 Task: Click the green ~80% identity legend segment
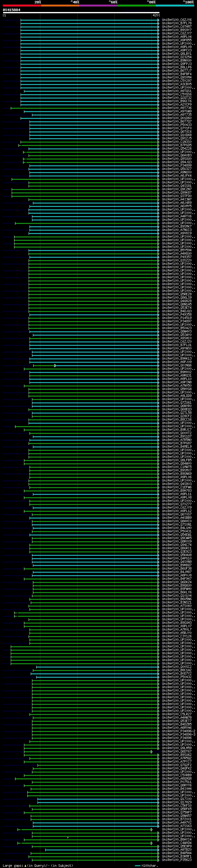[x=137, y=6]
